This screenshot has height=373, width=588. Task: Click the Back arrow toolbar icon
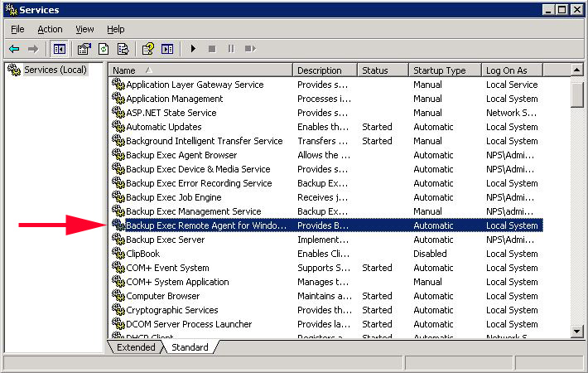coord(14,49)
